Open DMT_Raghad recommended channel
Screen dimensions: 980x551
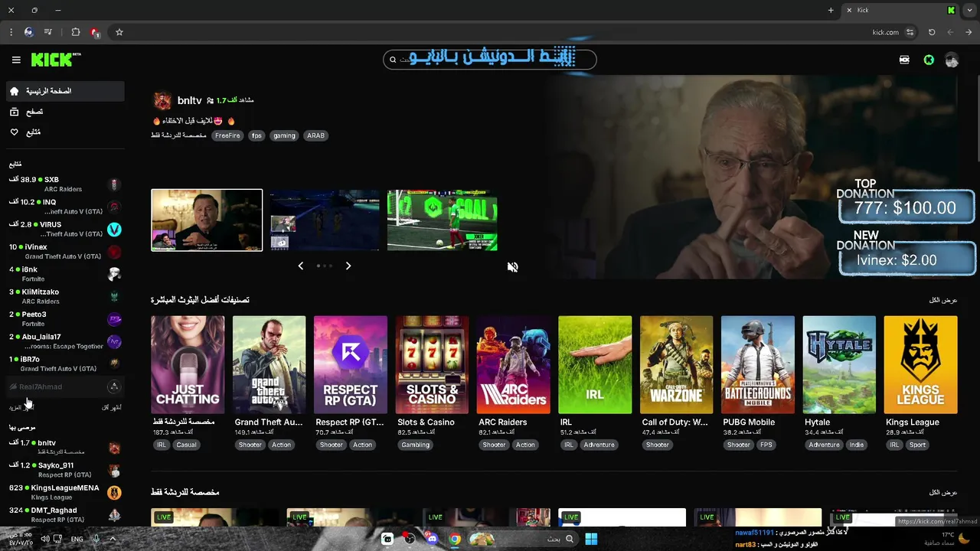[65, 514]
